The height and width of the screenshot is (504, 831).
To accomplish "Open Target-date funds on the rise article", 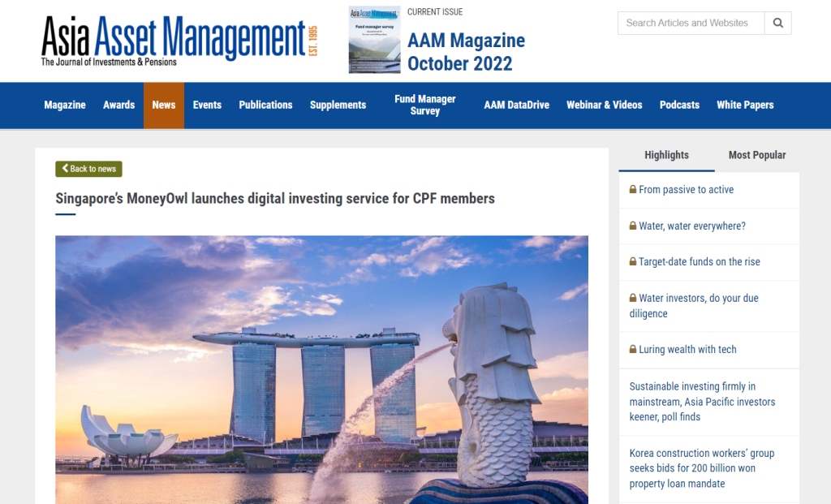I will tap(699, 261).
